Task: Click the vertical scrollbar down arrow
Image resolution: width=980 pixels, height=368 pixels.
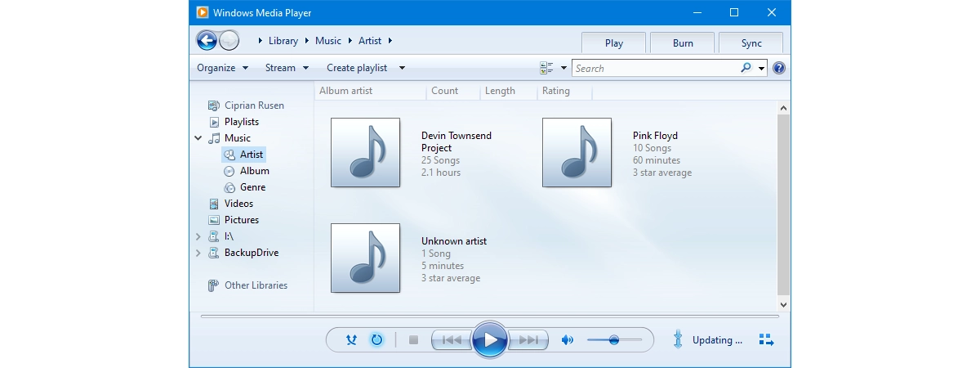Action: 784,303
